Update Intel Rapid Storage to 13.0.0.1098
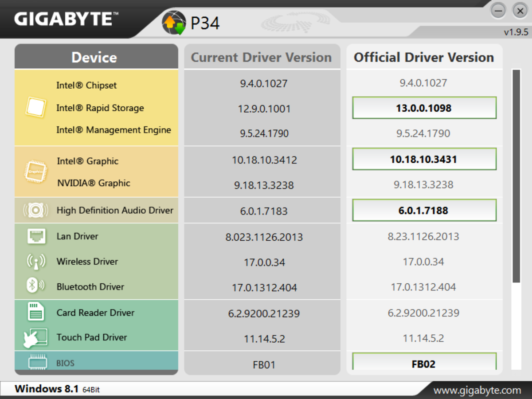 (424, 108)
